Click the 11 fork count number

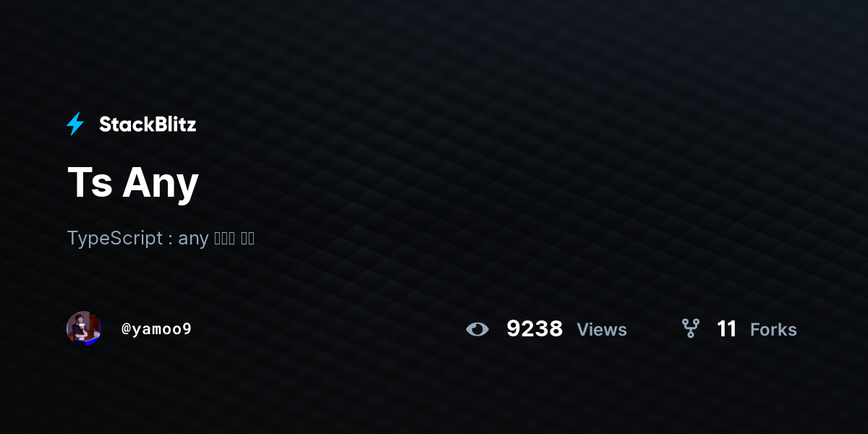point(726,329)
